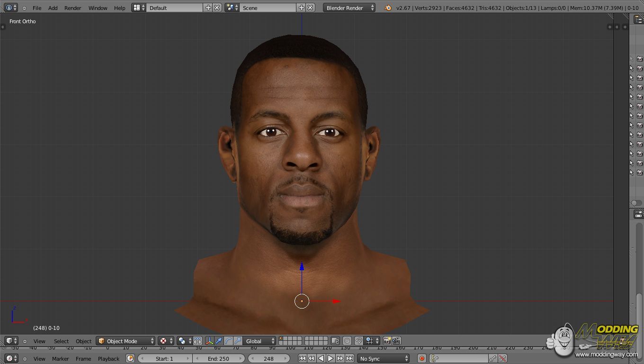The width and height of the screenshot is (644, 364).
Task: Jump to the last frame of timeline
Action: pos(349,359)
